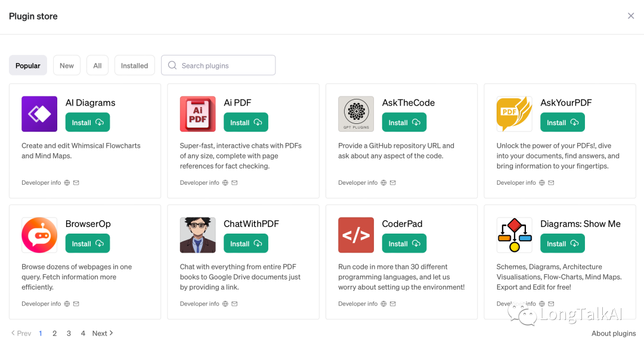Click the AskTheCode plugin logo
This screenshot has height=345, width=644.
point(356,114)
